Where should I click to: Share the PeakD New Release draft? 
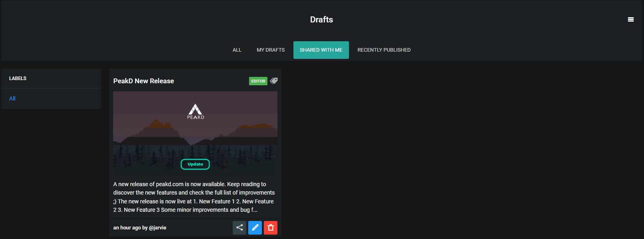(x=239, y=228)
